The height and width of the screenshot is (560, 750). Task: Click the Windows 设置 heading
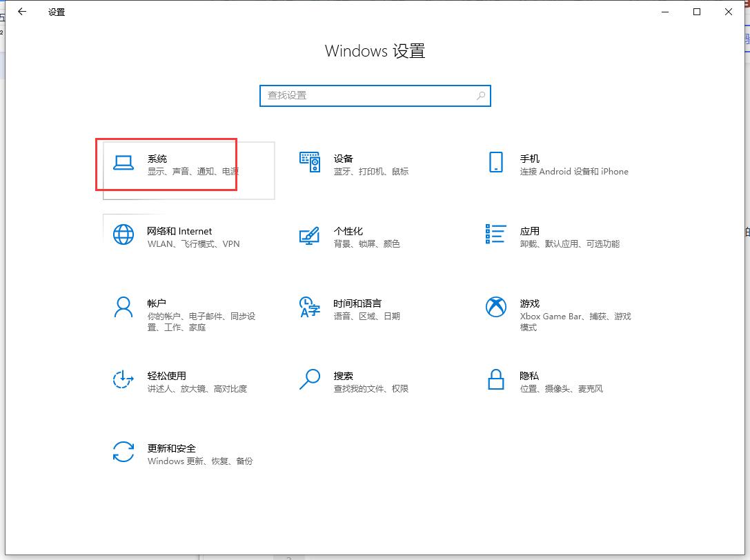coord(375,51)
